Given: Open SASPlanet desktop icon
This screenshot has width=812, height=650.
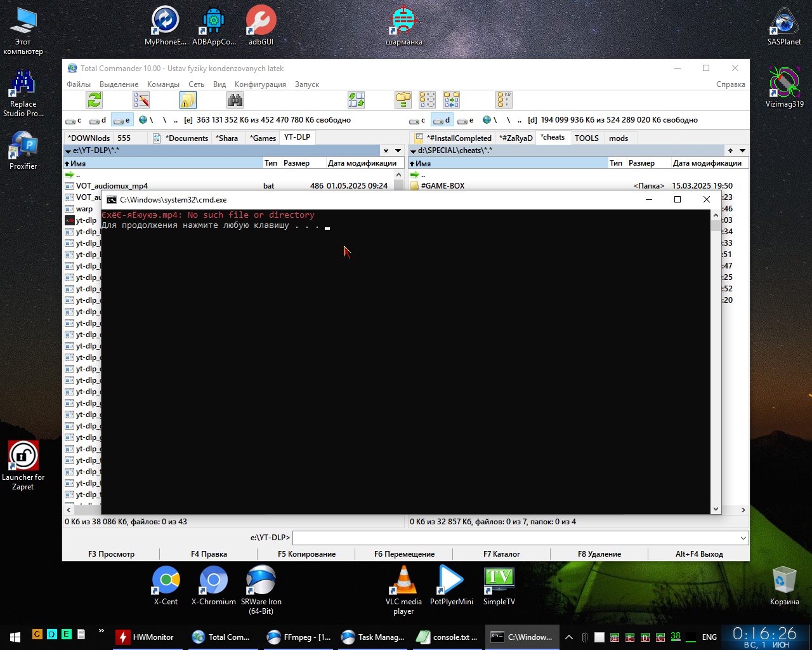Looking at the screenshot, I should click(784, 27).
